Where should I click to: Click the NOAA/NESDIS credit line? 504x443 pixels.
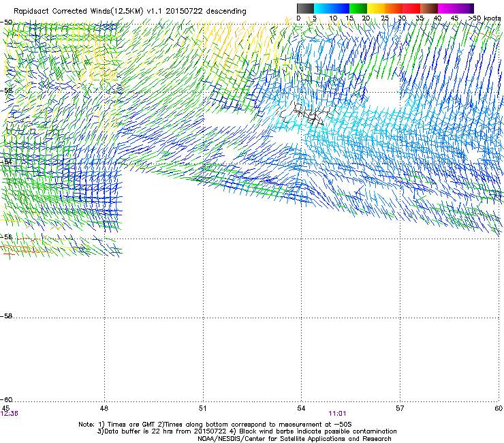click(294, 439)
